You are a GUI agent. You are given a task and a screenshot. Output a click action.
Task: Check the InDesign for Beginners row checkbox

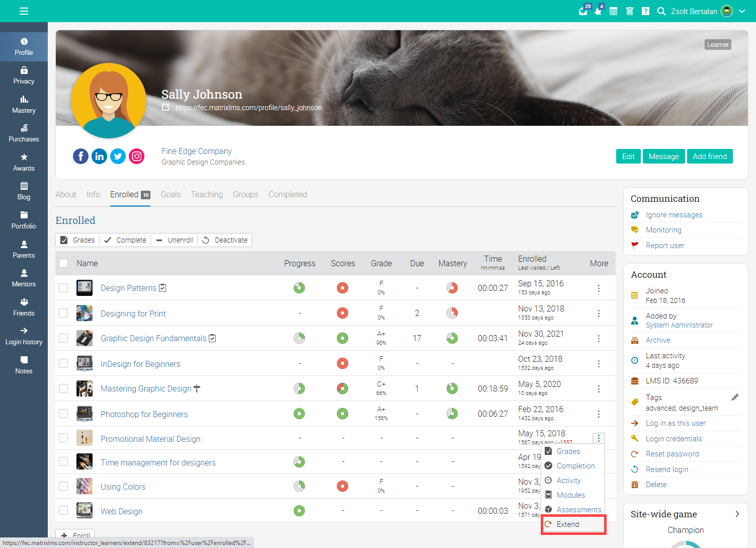63,363
